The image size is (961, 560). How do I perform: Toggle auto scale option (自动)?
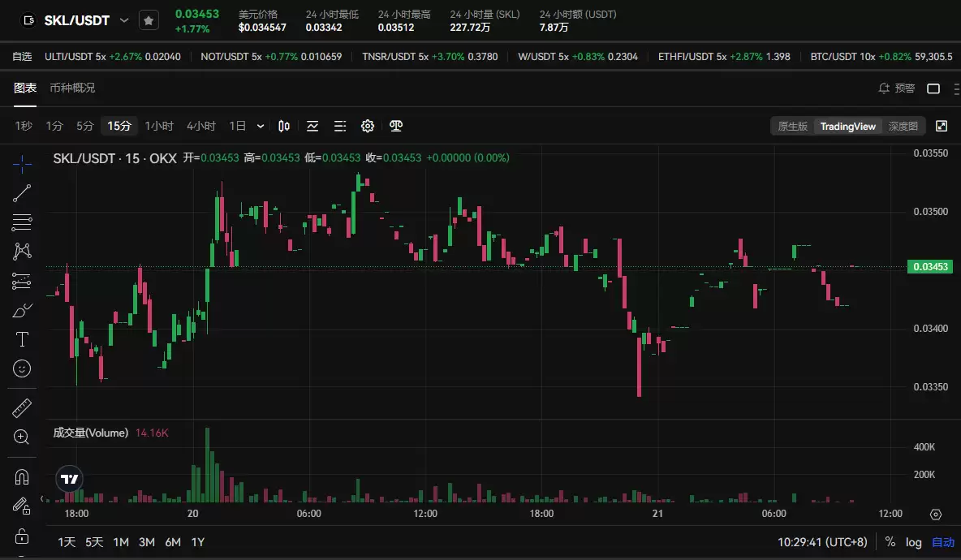pos(942,542)
